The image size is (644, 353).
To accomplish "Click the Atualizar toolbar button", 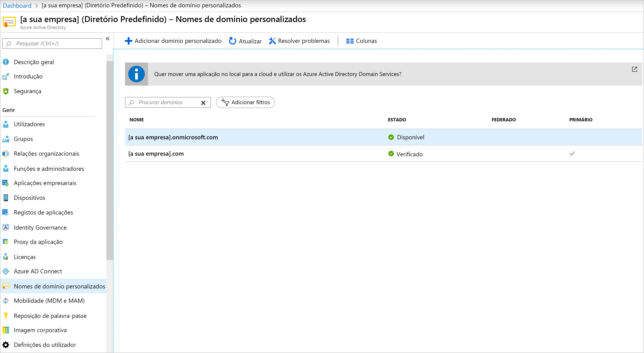I will coord(245,41).
